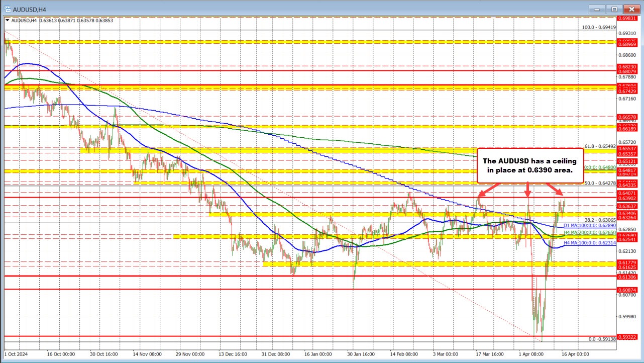Click the chart window icon in title bar
The height and width of the screenshot is (363, 644).
point(8,9)
